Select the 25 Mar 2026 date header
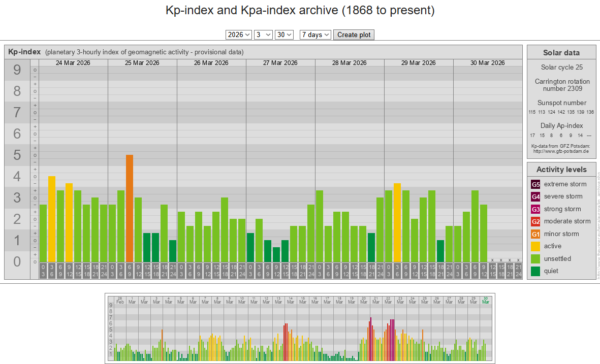This screenshot has width=600, height=364. [142, 63]
